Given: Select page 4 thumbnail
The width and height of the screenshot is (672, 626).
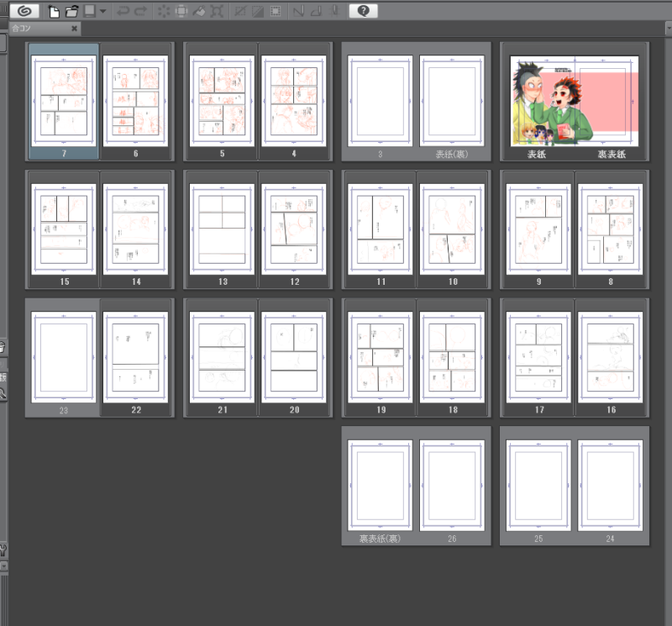Looking at the screenshot, I should pyautogui.click(x=293, y=101).
